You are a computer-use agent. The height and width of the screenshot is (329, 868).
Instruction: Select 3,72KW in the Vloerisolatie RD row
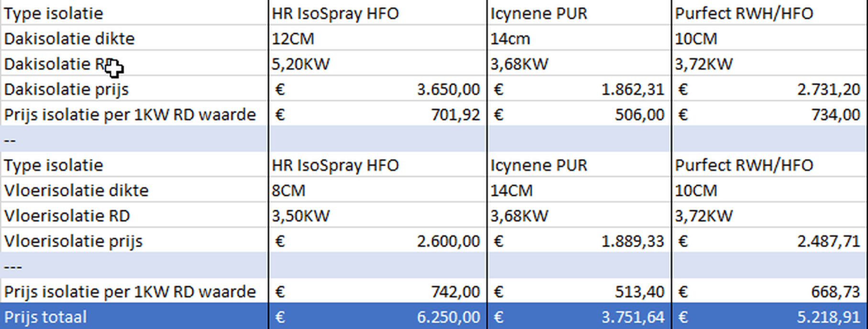point(770,216)
